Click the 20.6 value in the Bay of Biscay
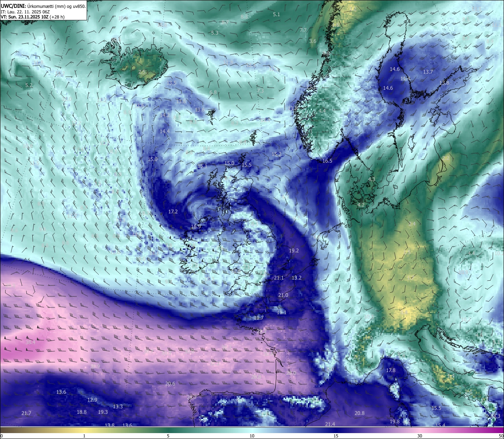The height and width of the screenshot is (439, 504). coord(170,383)
